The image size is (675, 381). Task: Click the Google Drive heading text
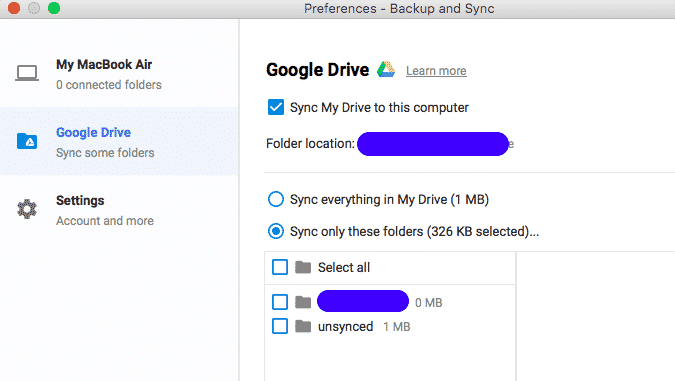pos(318,70)
